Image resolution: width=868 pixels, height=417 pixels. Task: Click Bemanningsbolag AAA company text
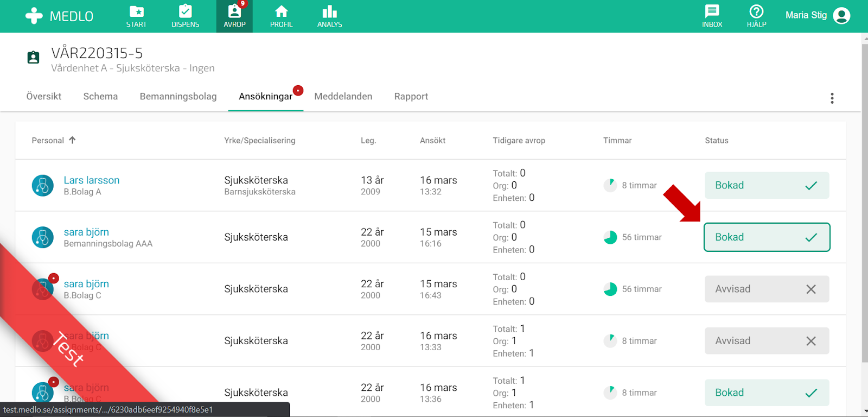tap(108, 244)
